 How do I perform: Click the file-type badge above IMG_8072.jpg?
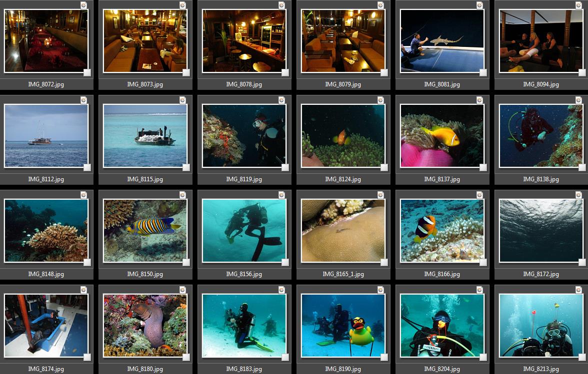pos(83,5)
